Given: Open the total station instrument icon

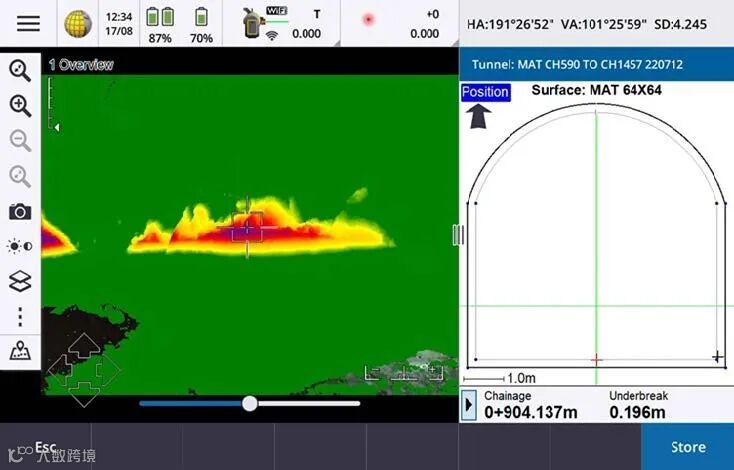Looking at the screenshot, I should (x=253, y=22).
